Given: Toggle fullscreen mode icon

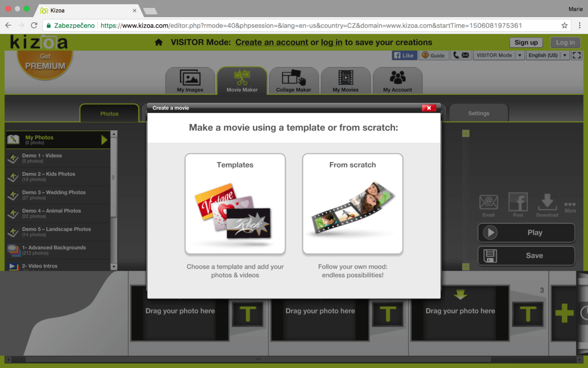Looking at the screenshot, I should click(x=577, y=55).
